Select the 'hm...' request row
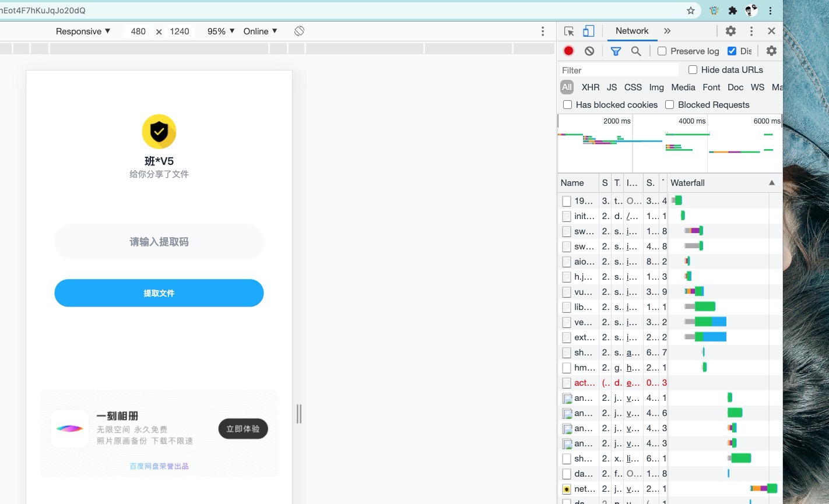 point(670,368)
